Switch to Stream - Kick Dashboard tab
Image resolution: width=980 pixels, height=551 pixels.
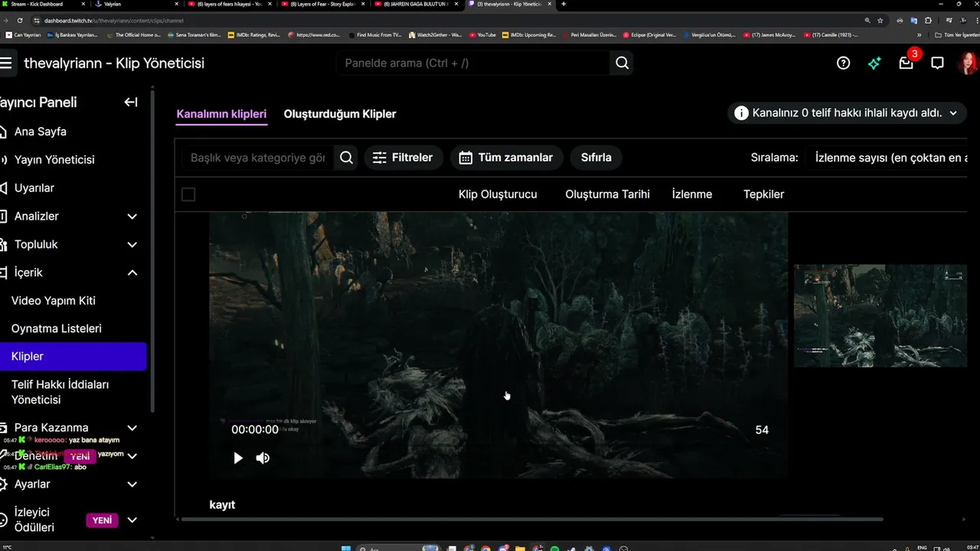[x=42, y=4]
